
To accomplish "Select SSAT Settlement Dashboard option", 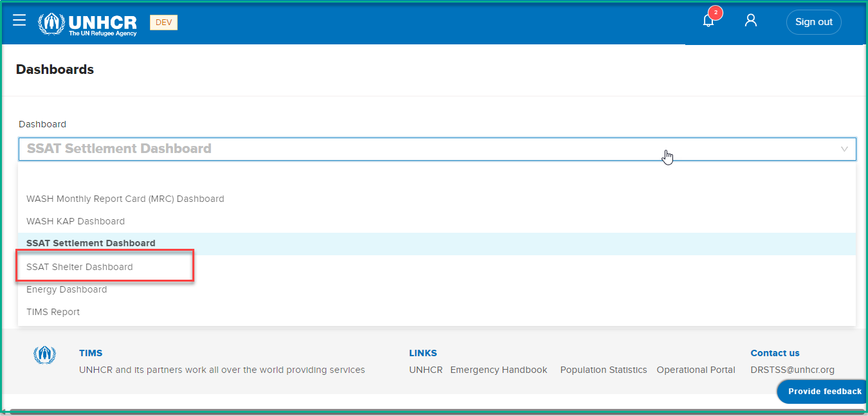I will tap(437, 244).
